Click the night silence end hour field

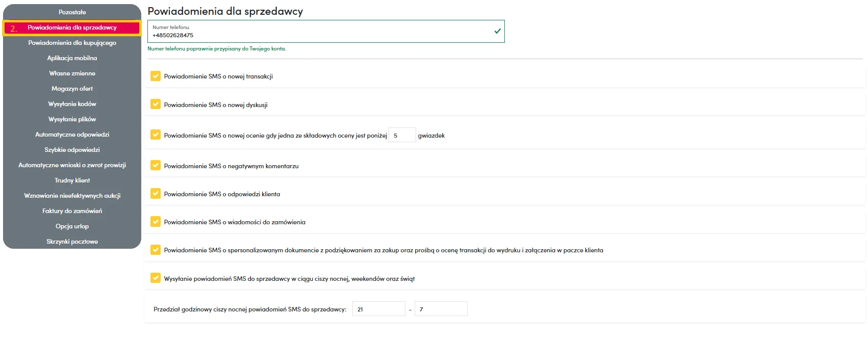(441, 309)
